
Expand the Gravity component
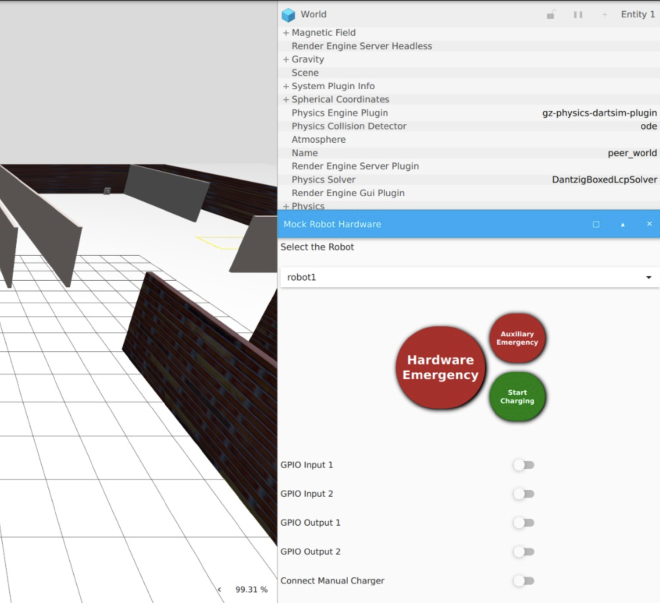click(x=286, y=60)
